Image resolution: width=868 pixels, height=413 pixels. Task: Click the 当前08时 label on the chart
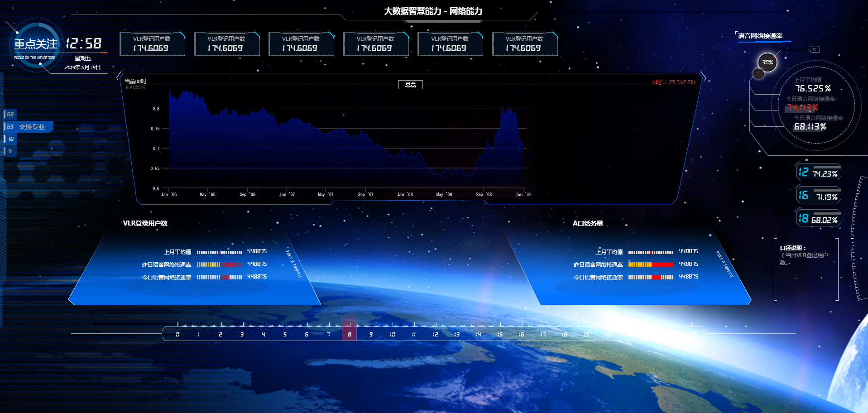point(135,82)
